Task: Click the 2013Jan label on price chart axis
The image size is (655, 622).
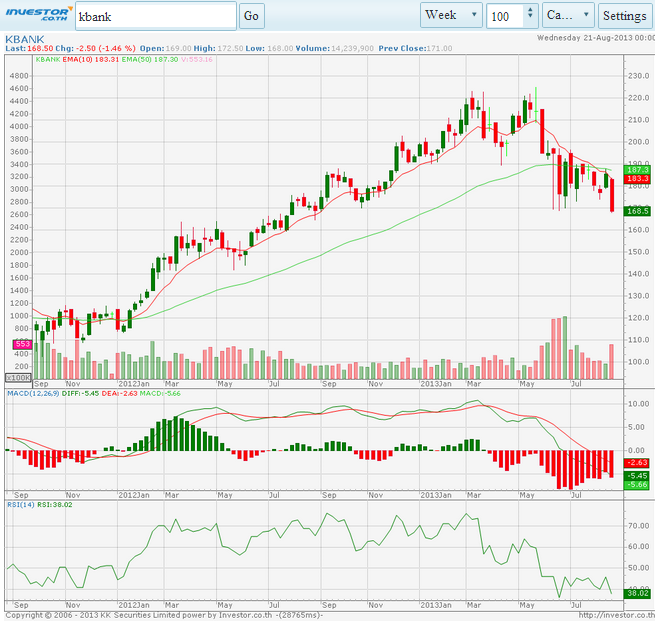Action: point(436,384)
